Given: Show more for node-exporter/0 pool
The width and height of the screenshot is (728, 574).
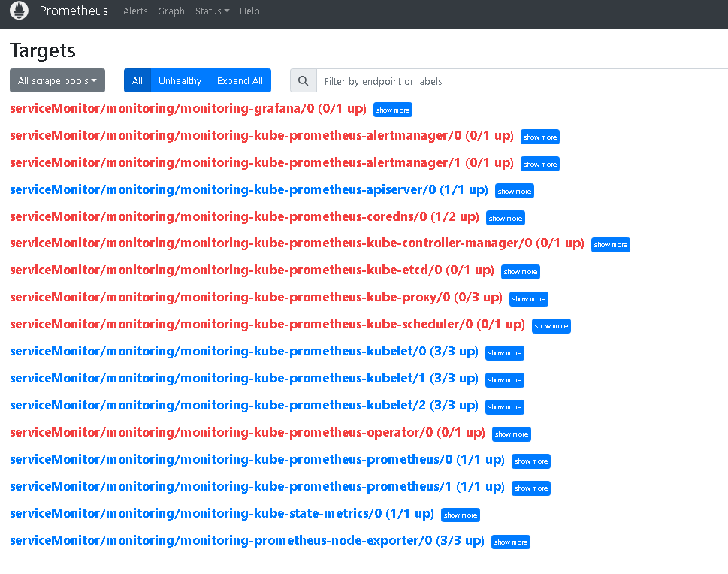Looking at the screenshot, I should pos(511,542).
